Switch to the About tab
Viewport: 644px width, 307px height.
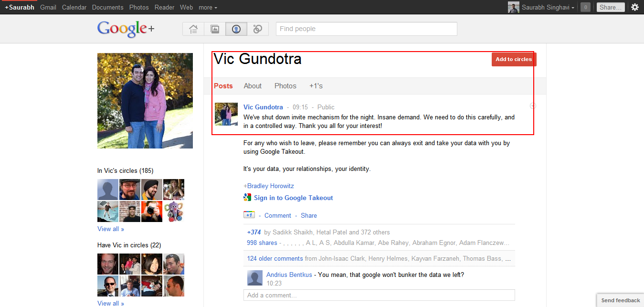(253, 86)
